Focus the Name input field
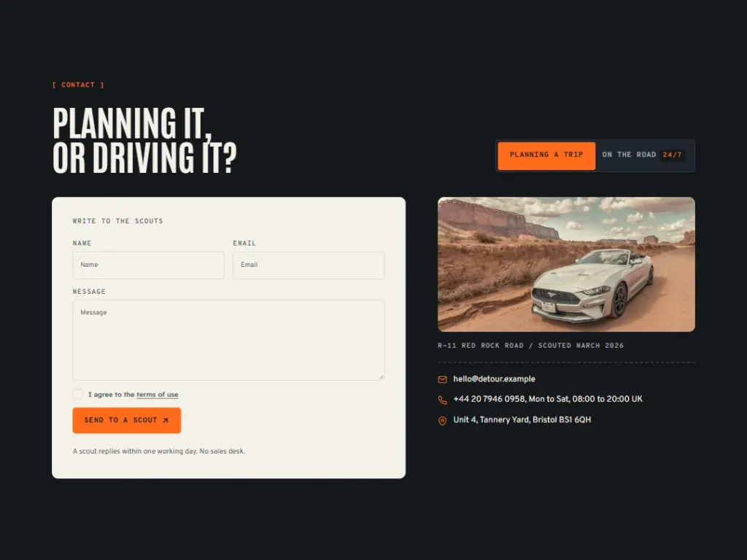Viewport: 747px width, 560px height. pos(149,265)
